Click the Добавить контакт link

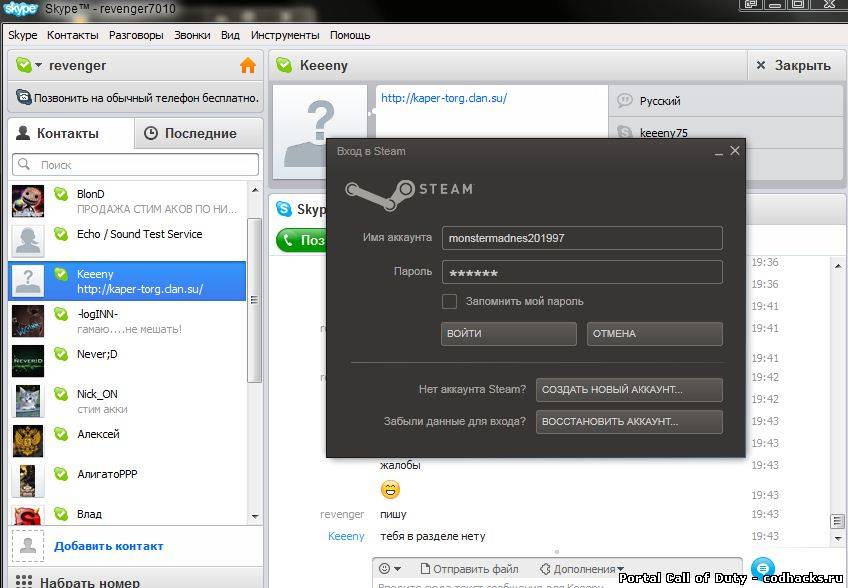coord(109,546)
